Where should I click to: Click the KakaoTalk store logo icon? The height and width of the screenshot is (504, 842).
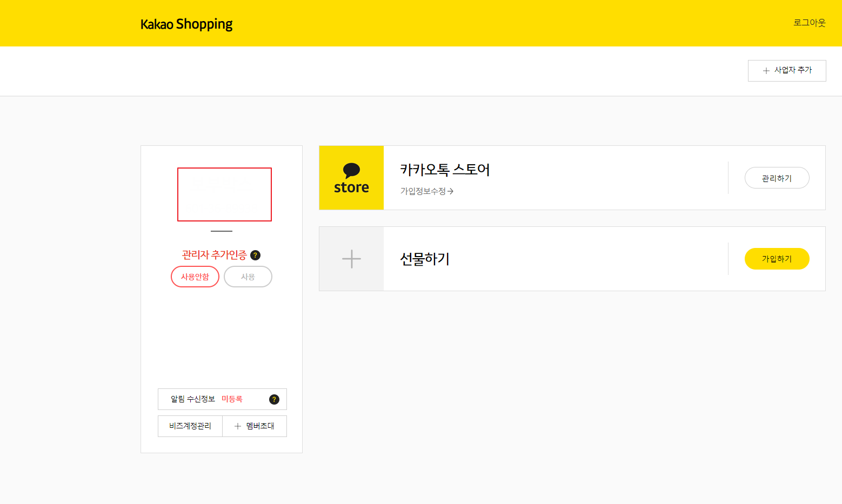(x=351, y=178)
